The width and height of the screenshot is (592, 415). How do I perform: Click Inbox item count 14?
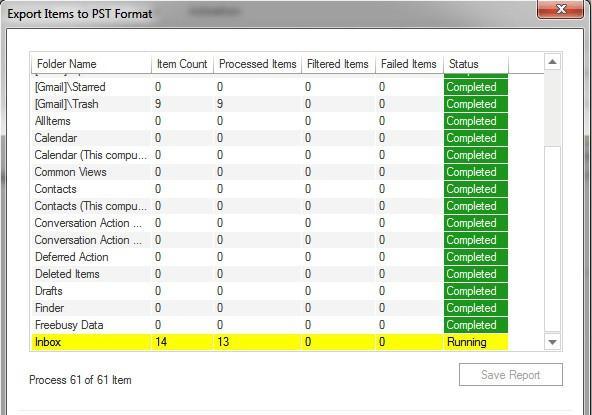click(x=161, y=342)
